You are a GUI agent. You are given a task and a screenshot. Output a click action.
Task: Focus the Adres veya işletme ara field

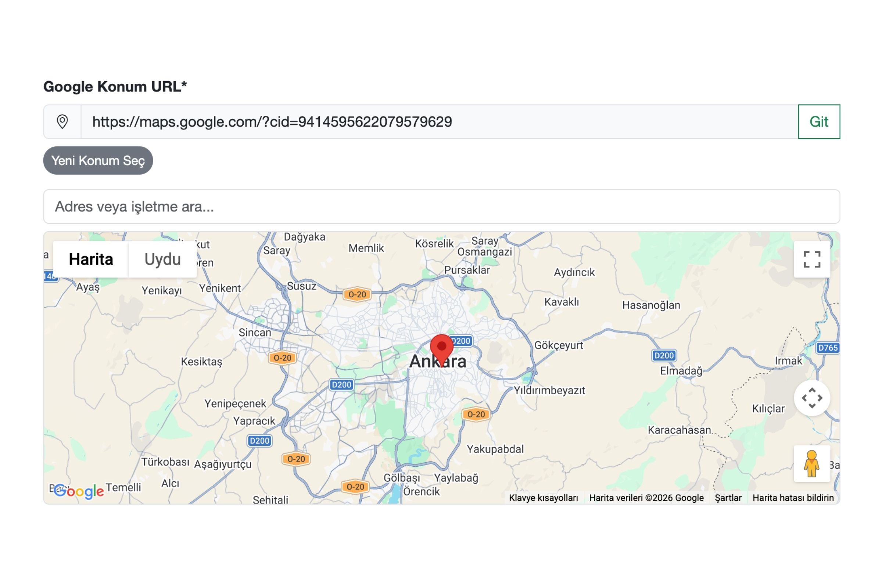pos(441,207)
